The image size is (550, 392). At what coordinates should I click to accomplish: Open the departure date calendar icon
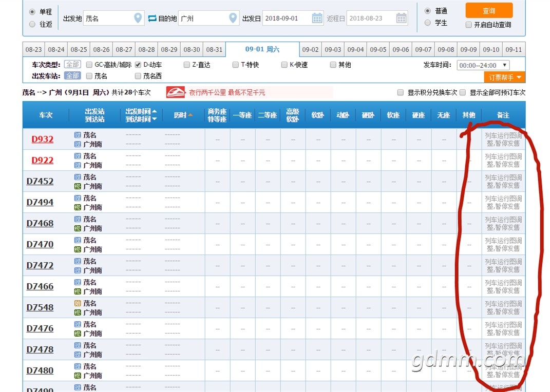coord(317,18)
